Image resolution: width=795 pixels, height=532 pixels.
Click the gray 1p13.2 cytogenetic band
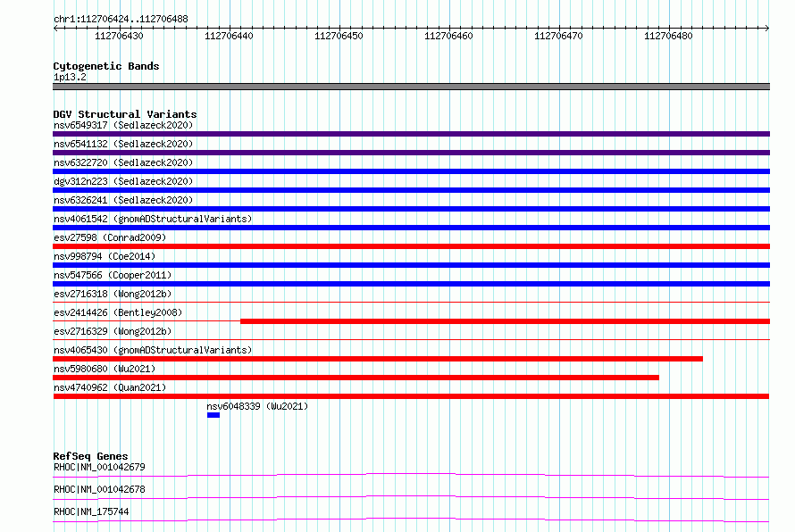(x=411, y=87)
